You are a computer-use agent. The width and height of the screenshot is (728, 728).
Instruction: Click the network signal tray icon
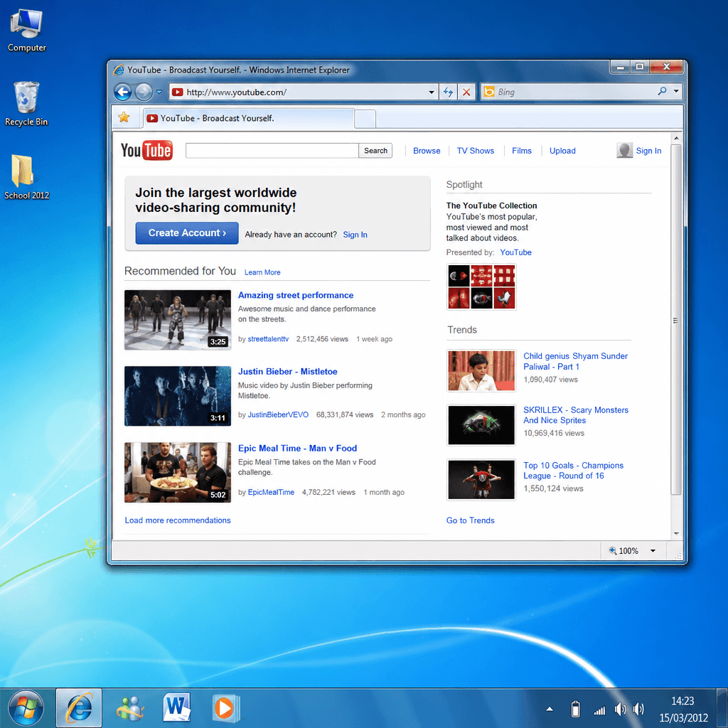[x=599, y=710]
